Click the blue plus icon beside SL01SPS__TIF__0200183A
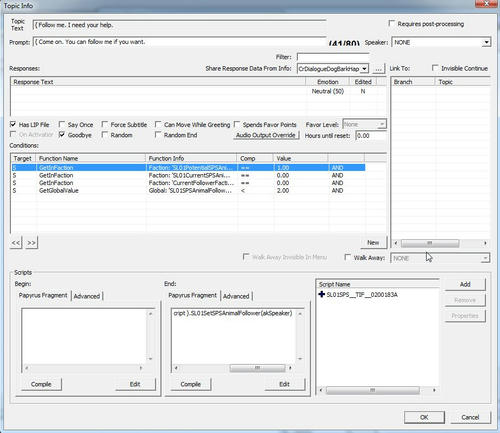Viewport: 500px width, 433px height. pyautogui.click(x=322, y=294)
